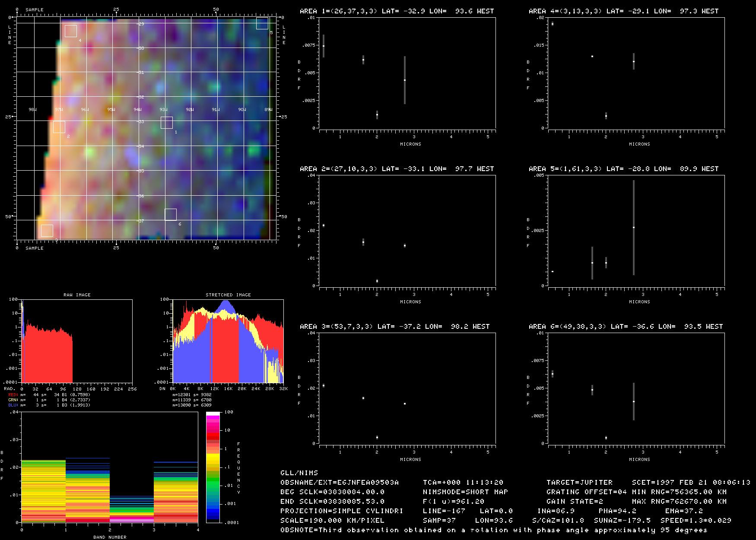The height and width of the screenshot is (540, 756).
Task: Select the AREA 6 plot heading
Action: coord(626,327)
